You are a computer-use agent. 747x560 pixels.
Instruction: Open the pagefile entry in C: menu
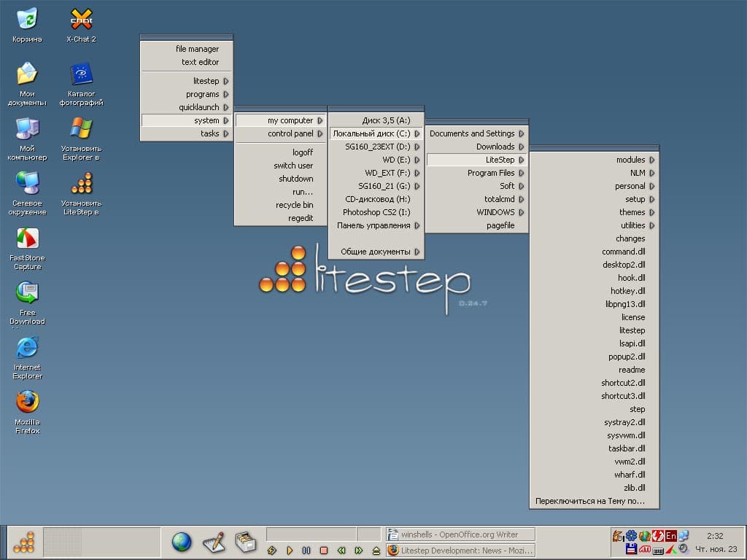tap(476, 226)
